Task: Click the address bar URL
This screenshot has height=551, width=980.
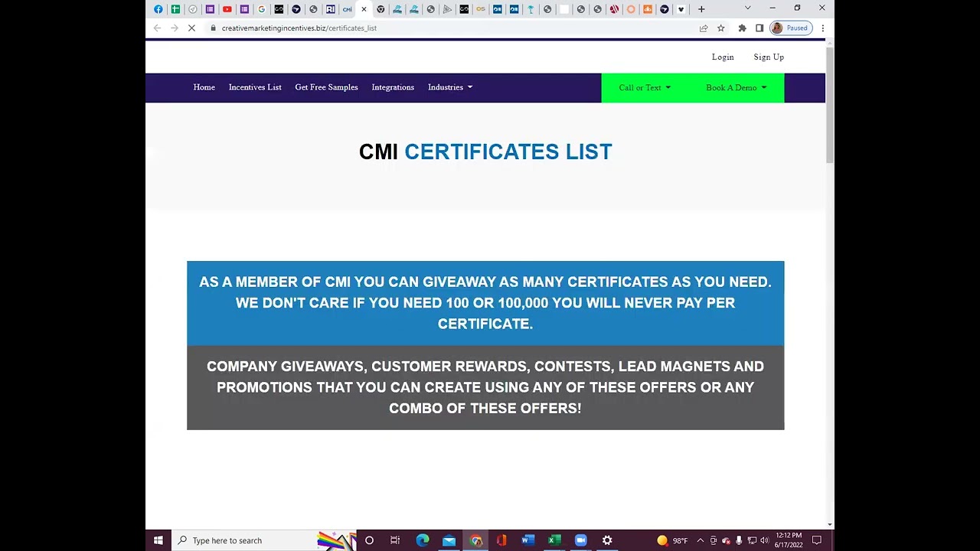Action: [299, 28]
